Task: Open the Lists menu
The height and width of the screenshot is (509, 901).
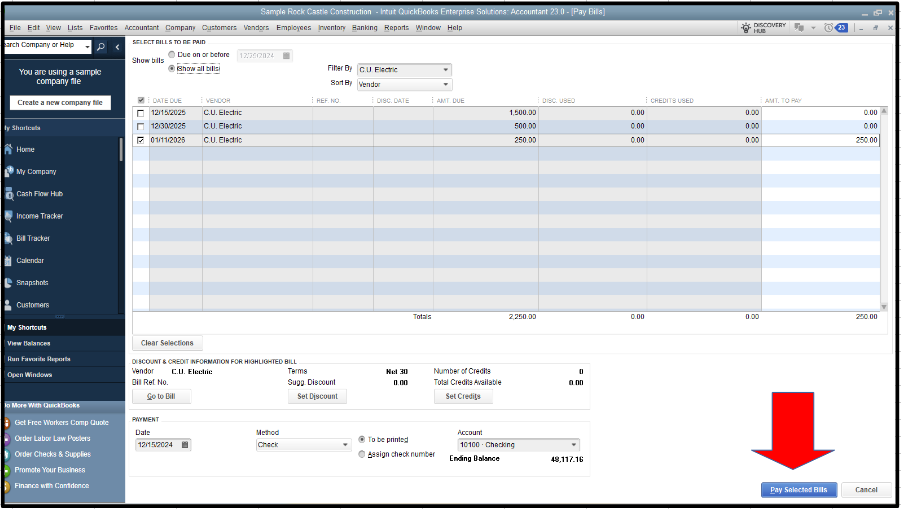Action: (x=75, y=28)
